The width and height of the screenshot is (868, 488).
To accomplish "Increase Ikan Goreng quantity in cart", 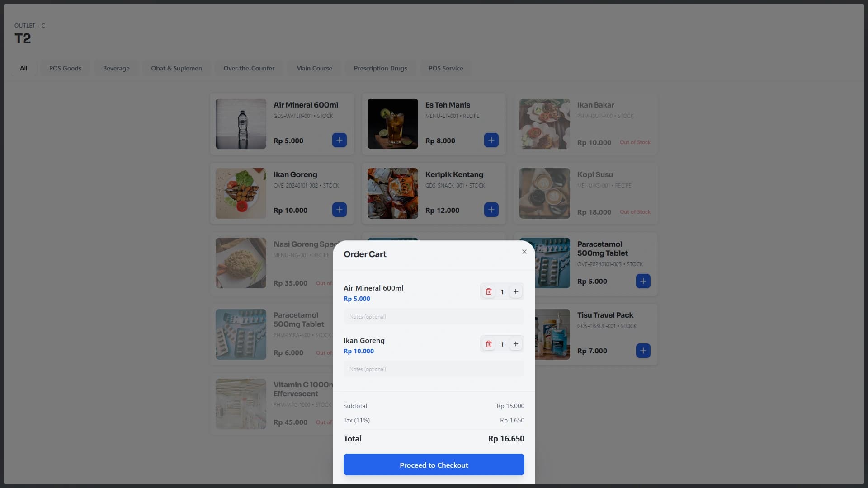I will tap(516, 344).
